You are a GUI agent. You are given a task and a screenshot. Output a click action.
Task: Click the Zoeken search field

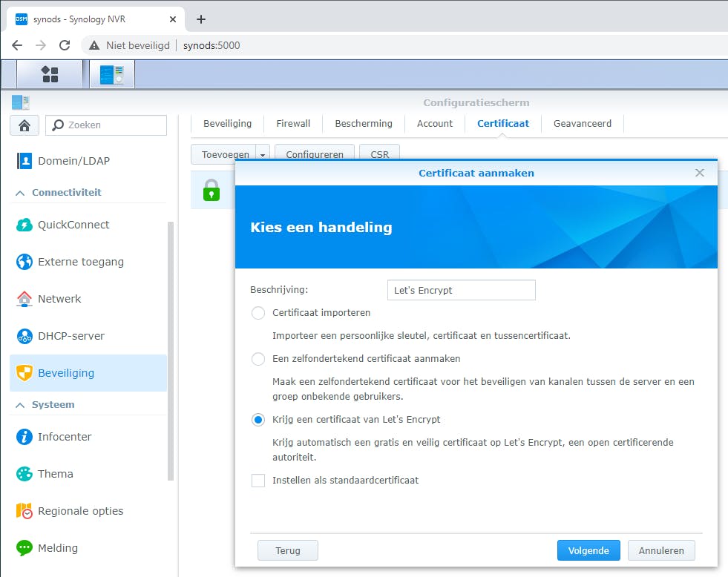coord(106,125)
